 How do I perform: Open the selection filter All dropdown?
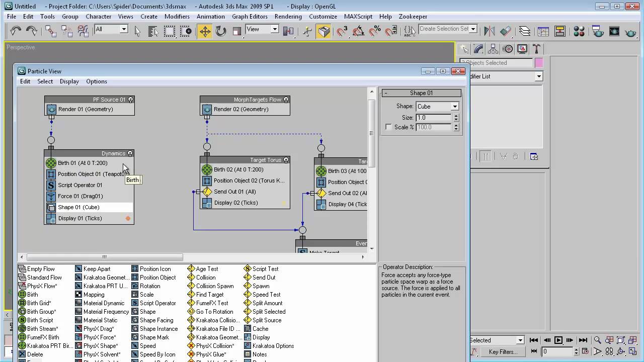pos(123,29)
